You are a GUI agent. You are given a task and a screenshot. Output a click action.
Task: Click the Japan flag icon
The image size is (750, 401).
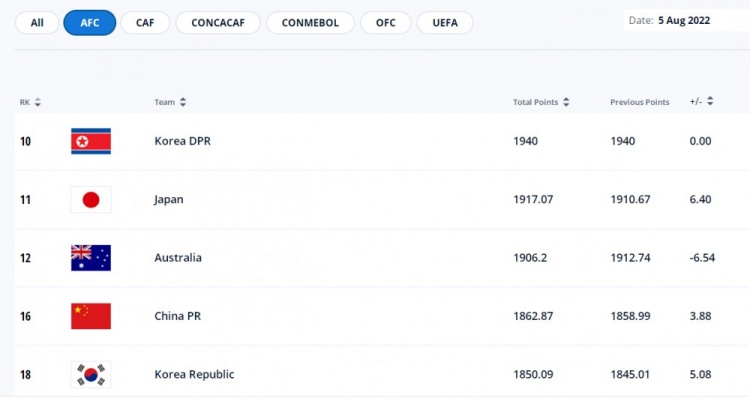pos(91,200)
